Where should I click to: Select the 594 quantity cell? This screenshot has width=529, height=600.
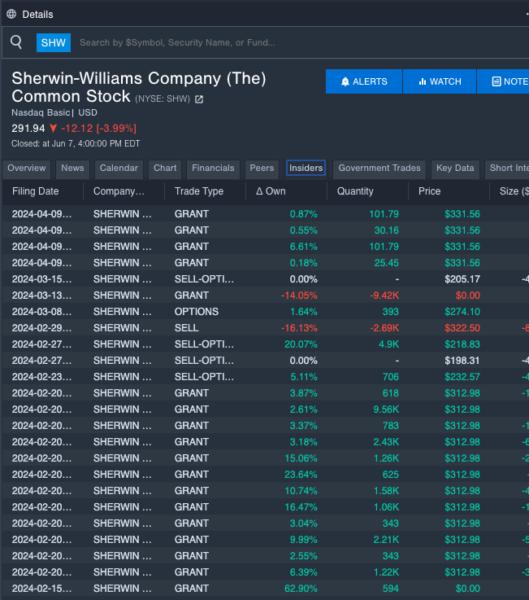pyautogui.click(x=390, y=588)
